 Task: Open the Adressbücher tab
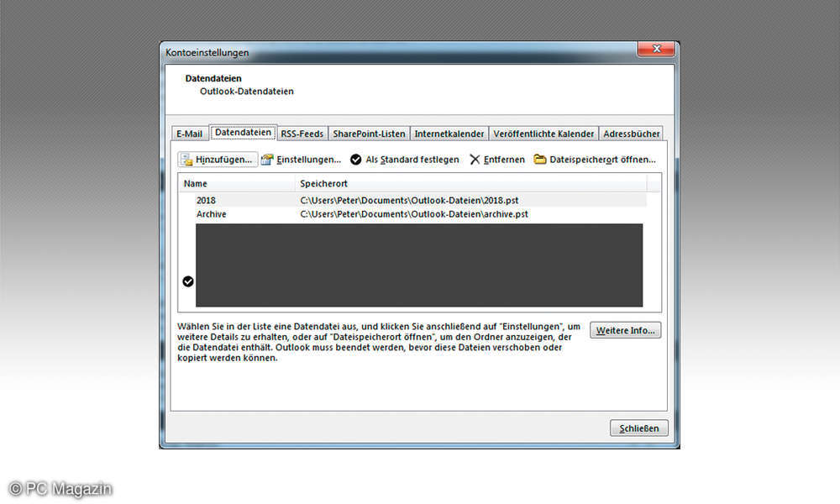coord(632,134)
